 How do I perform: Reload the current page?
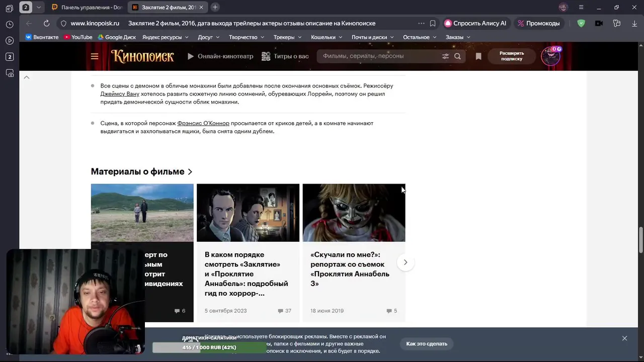pyautogui.click(x=46, y=23)
